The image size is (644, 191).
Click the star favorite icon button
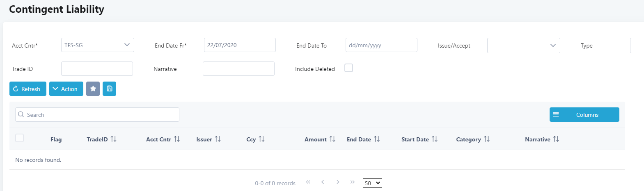click(x=93, y=89)
